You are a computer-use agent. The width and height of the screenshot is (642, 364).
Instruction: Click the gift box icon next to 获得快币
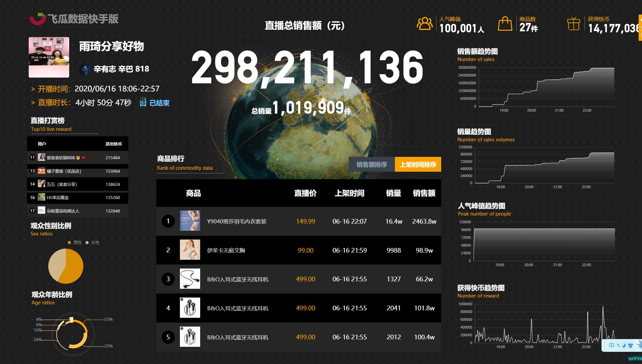pos(573,23)
